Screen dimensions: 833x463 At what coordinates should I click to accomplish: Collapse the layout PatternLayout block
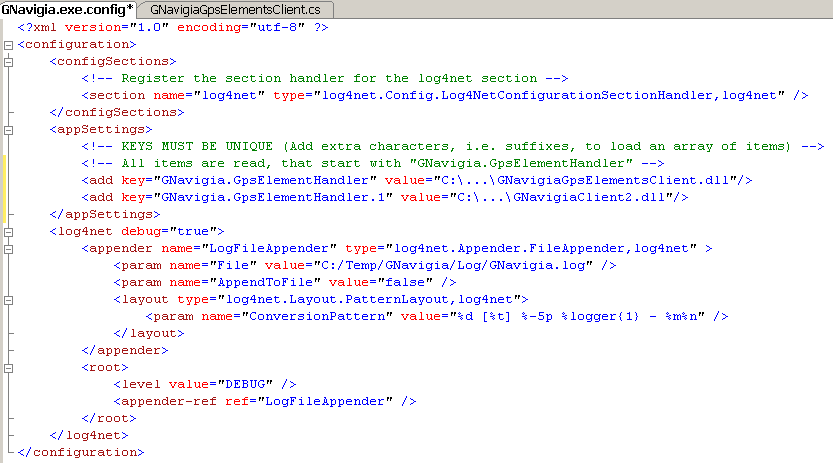click(x=8, y=300)
